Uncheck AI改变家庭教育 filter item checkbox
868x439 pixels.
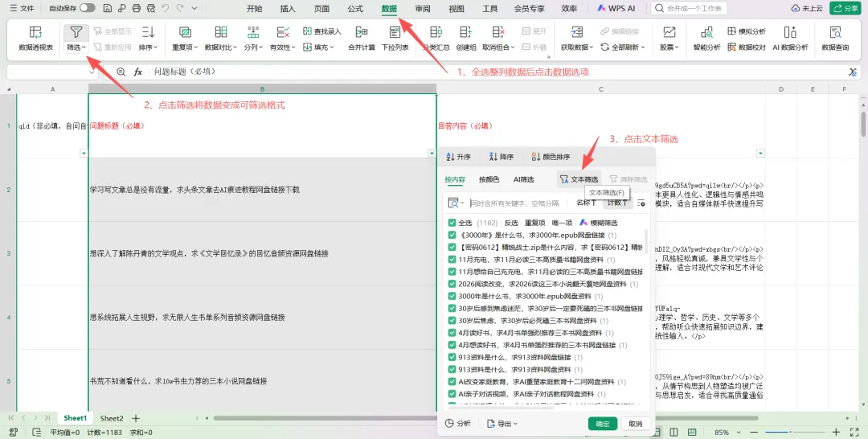452,381
